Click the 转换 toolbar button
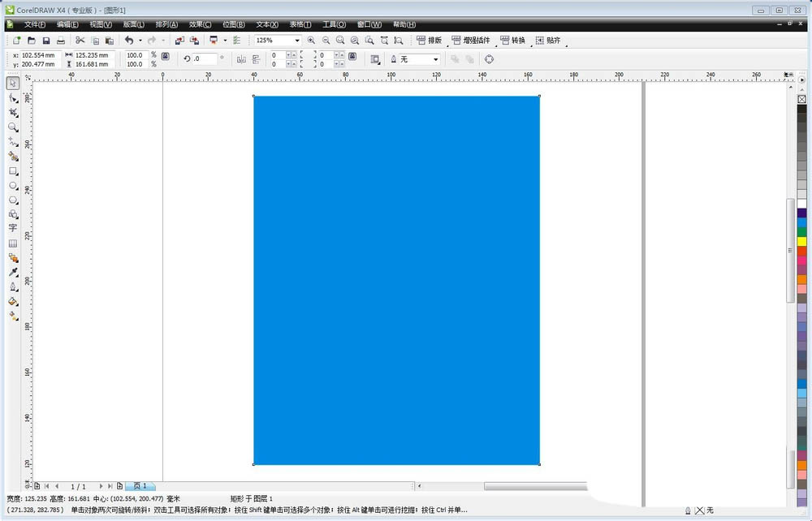Image resolution: width=812 pixels, height=521 pixels. coord(512,41)
